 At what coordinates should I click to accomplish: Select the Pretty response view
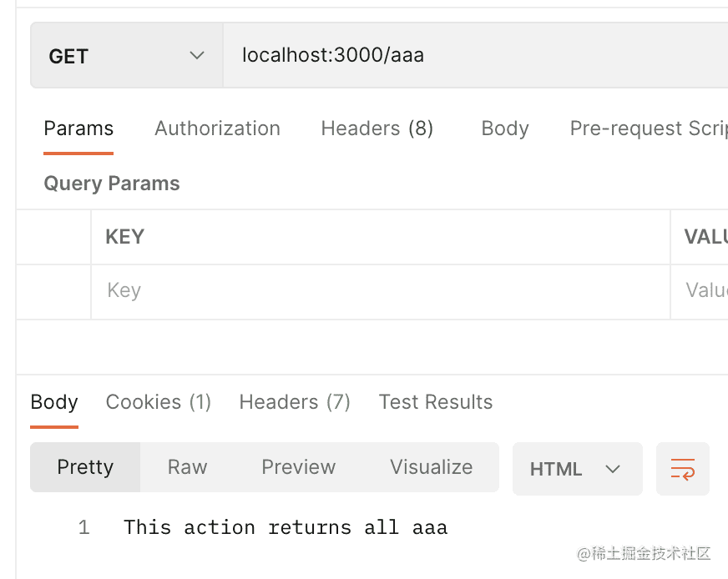tap(85, 467)
